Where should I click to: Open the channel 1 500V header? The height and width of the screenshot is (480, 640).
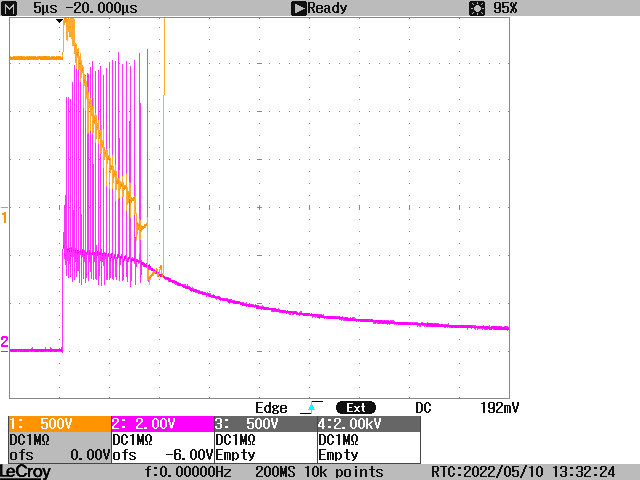(60, 424)
